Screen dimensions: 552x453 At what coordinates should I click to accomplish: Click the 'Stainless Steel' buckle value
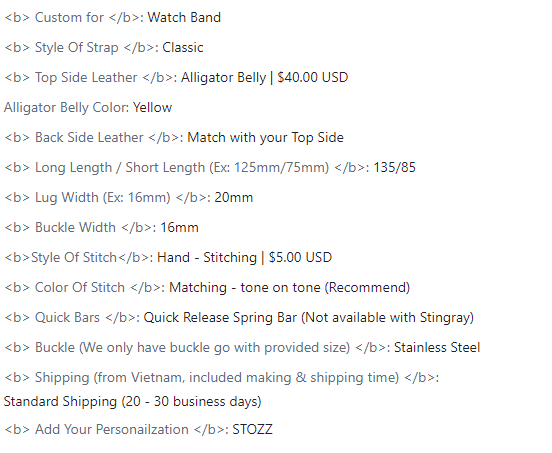437,347
